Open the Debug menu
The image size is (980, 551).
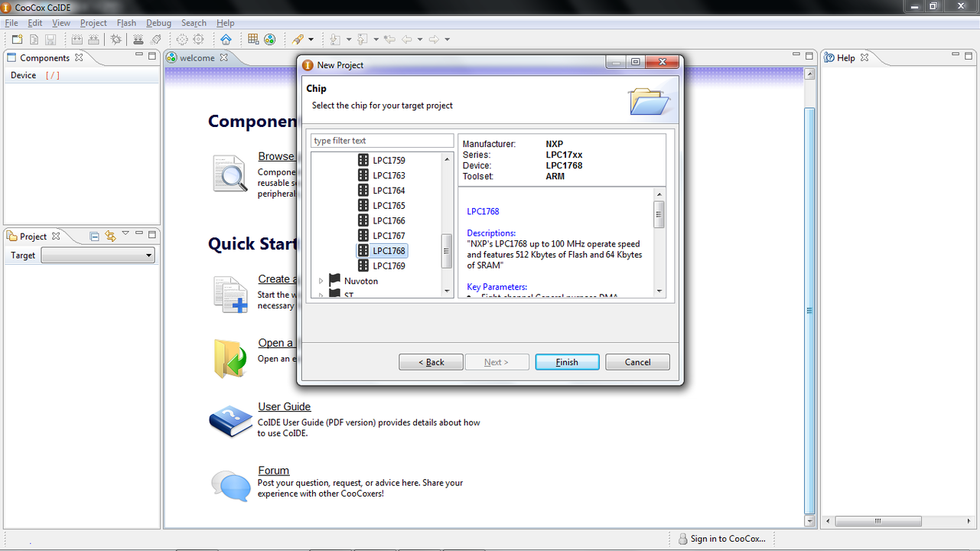[158, 23]
